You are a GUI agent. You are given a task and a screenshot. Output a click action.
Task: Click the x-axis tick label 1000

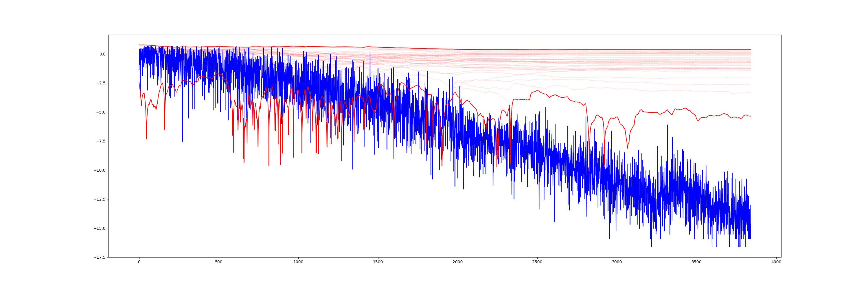298,262
